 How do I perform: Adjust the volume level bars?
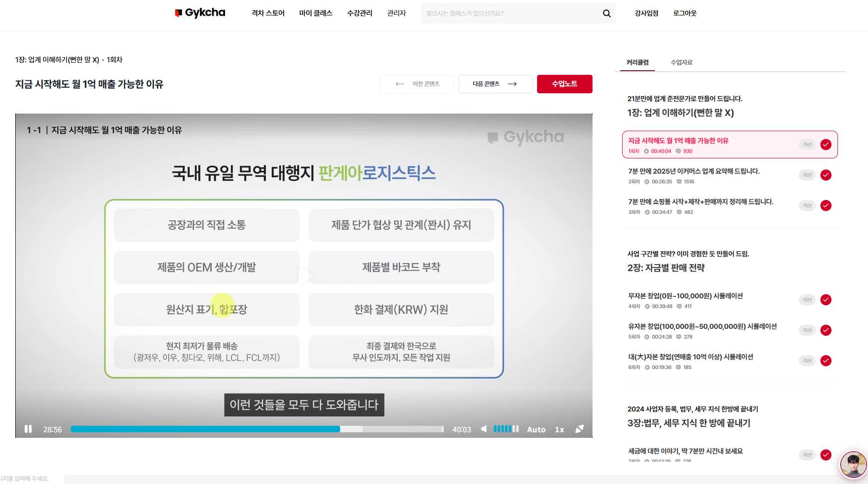(x=506, y=429)
